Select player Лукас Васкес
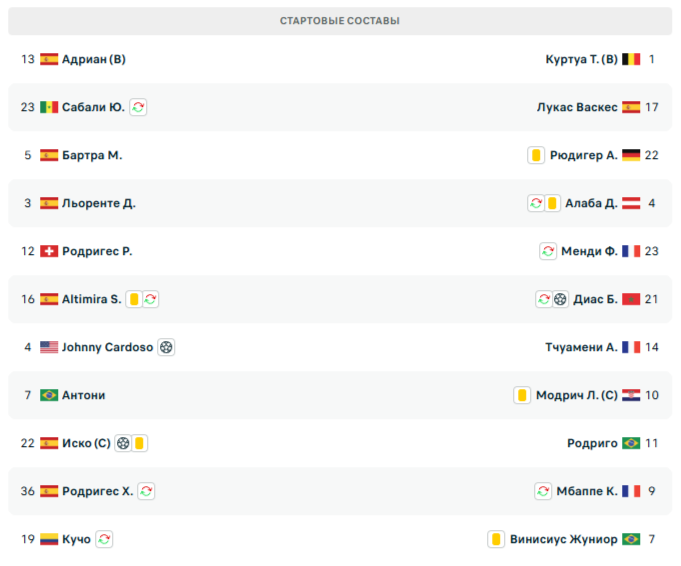The image size is (681, 566). (577, 107)
